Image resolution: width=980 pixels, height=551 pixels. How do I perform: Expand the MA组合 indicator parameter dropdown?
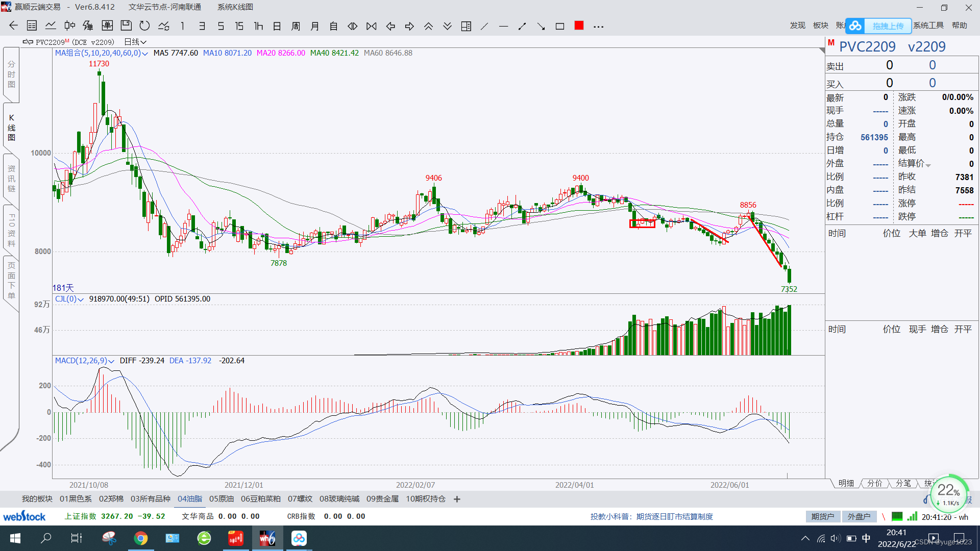coord(145,54)
